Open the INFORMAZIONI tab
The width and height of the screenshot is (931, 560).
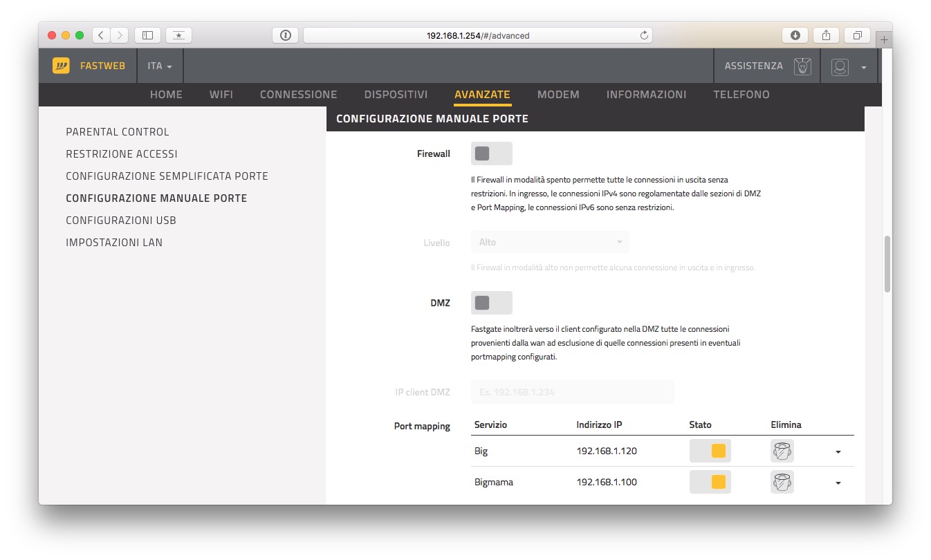(647, 95)
